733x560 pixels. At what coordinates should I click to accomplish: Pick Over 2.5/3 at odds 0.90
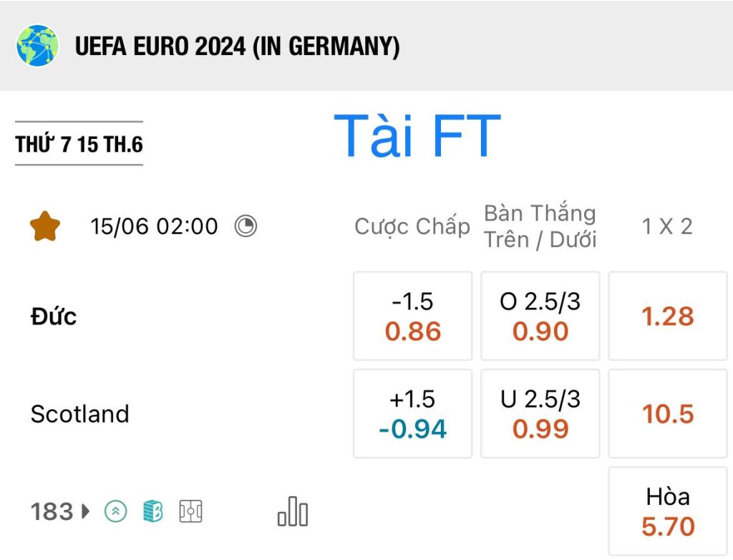click(540, 317)
